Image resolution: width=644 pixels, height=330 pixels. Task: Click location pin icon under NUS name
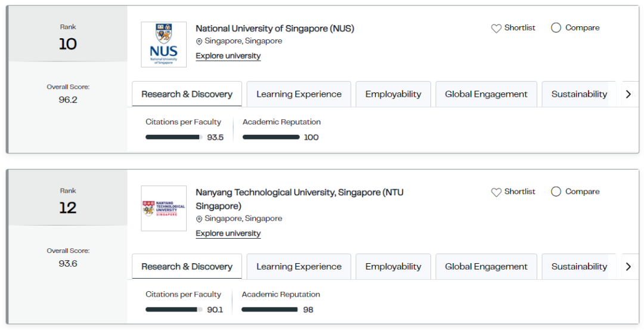199,42
